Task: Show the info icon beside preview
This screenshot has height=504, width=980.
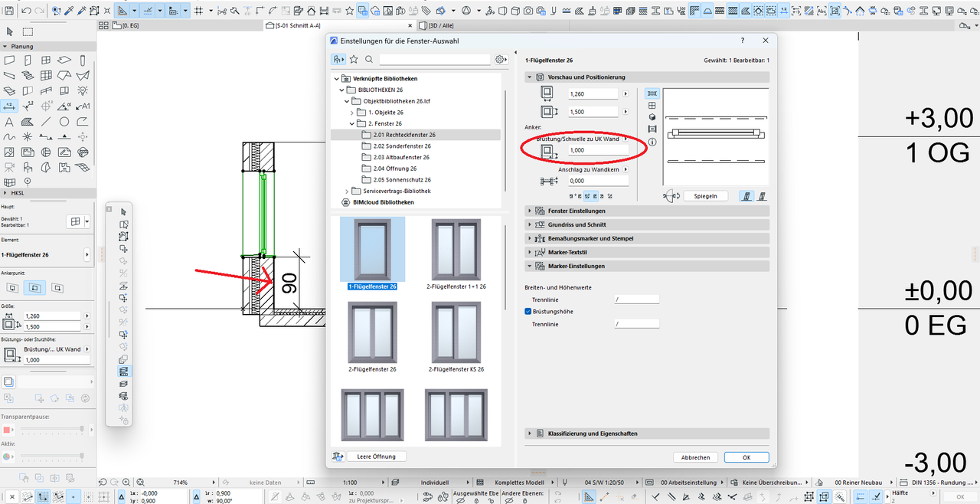Action: coord(652,142)
